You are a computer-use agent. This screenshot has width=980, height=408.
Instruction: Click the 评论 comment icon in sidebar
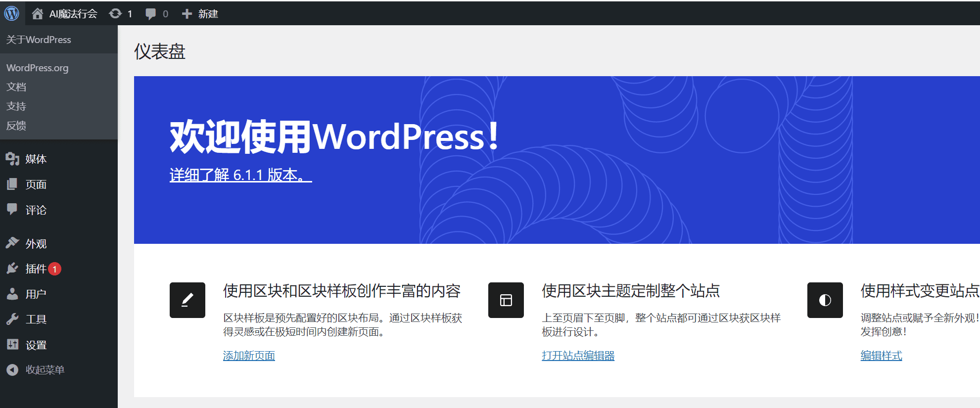coord(12,209)
